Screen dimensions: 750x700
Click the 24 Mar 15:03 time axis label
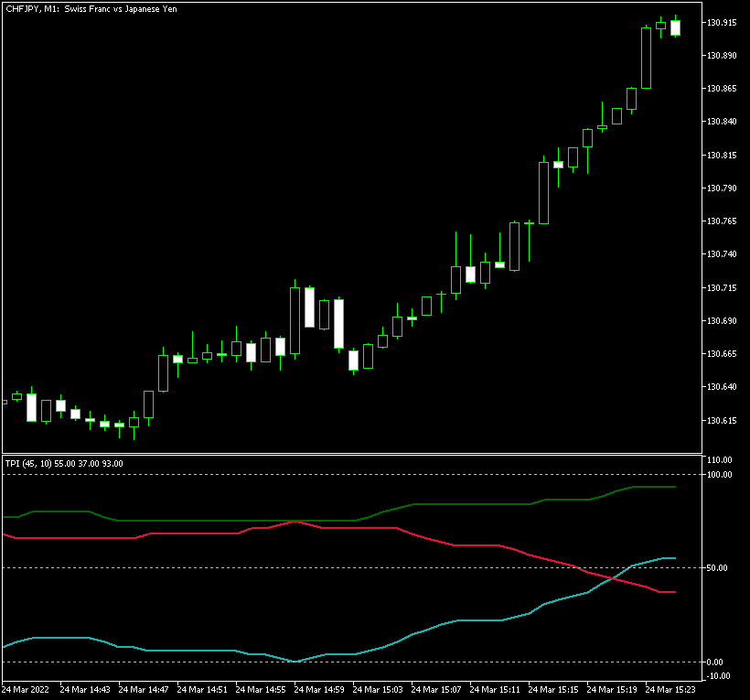point(380,689)
